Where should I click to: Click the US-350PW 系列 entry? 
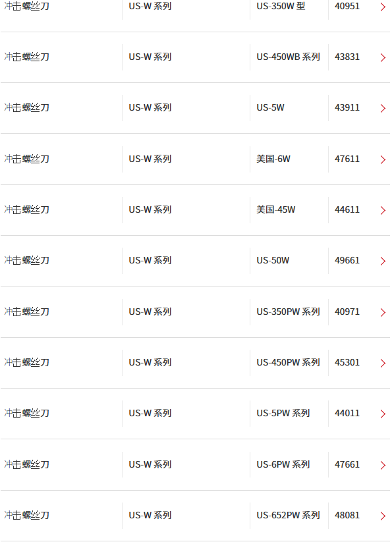click(288, 312)
